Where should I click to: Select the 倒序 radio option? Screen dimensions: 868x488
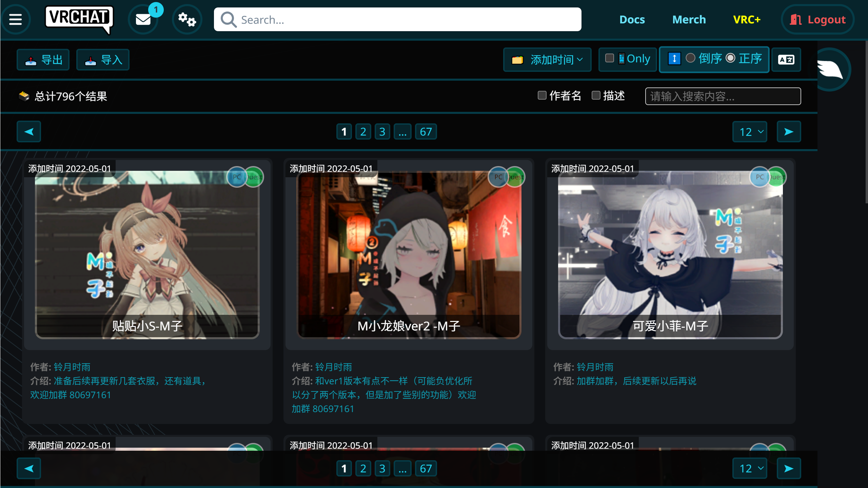[690, 58]
